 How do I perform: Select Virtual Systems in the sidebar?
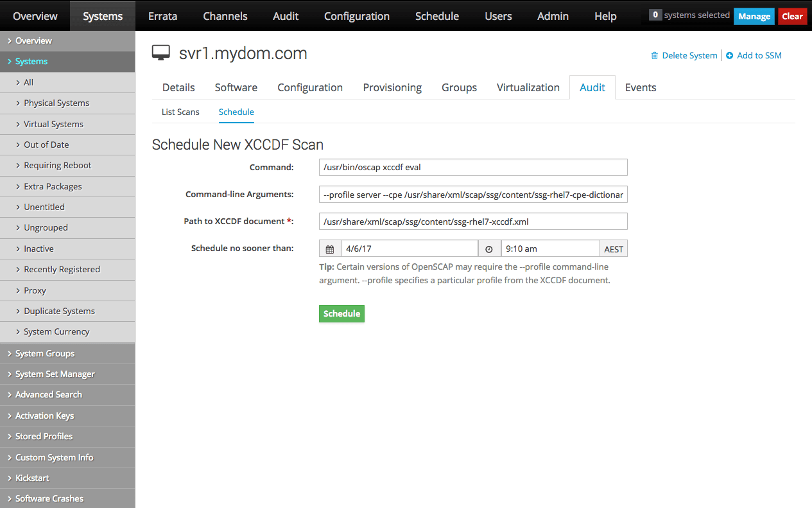(67, 124)
